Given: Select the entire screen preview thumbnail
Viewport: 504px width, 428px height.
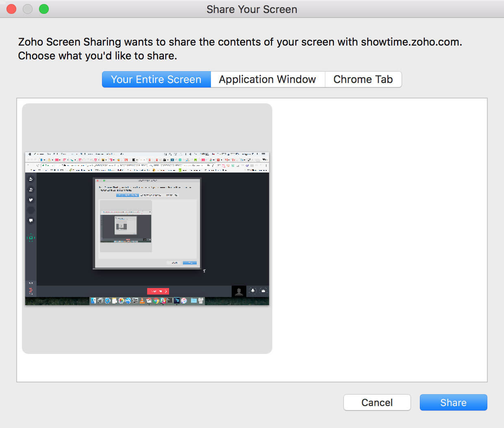Looking at the screenshot, I should 147,229.
